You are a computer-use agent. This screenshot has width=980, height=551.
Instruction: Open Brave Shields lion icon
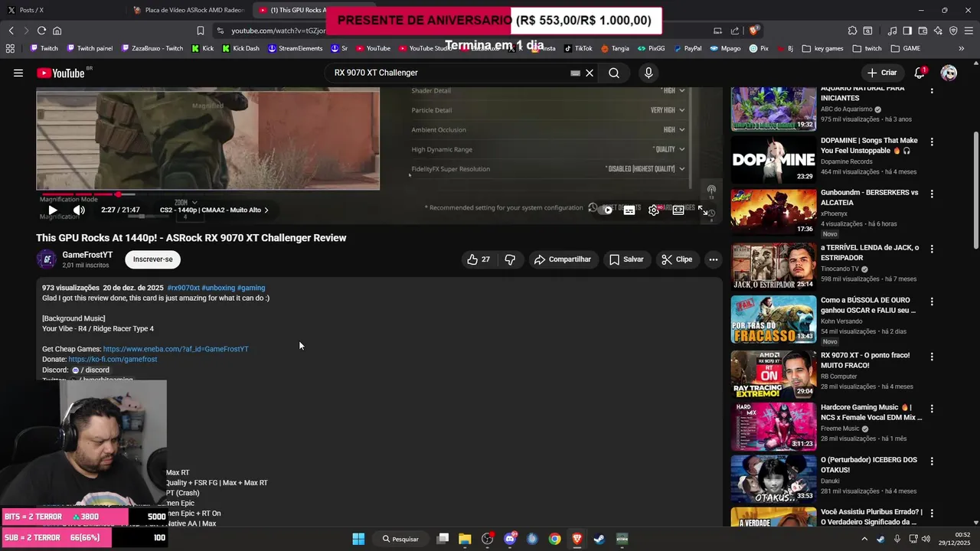pos(754,31)
